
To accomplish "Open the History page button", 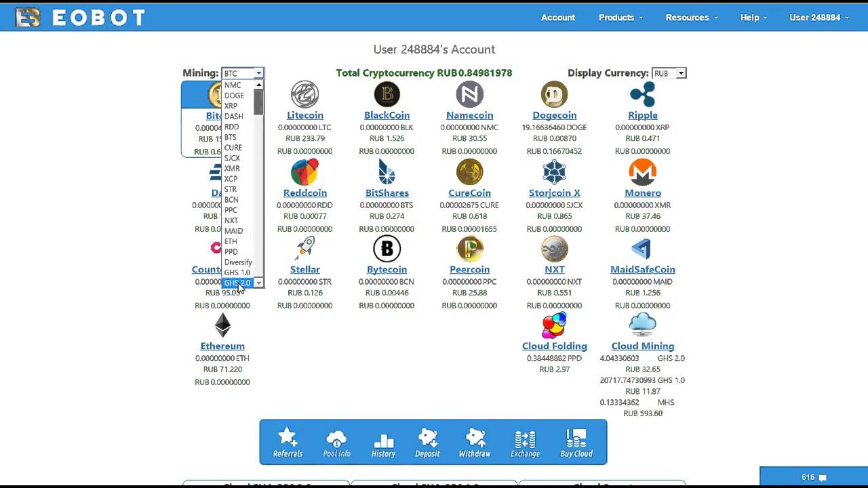I will pyautogui.click(x=383, y=443).
